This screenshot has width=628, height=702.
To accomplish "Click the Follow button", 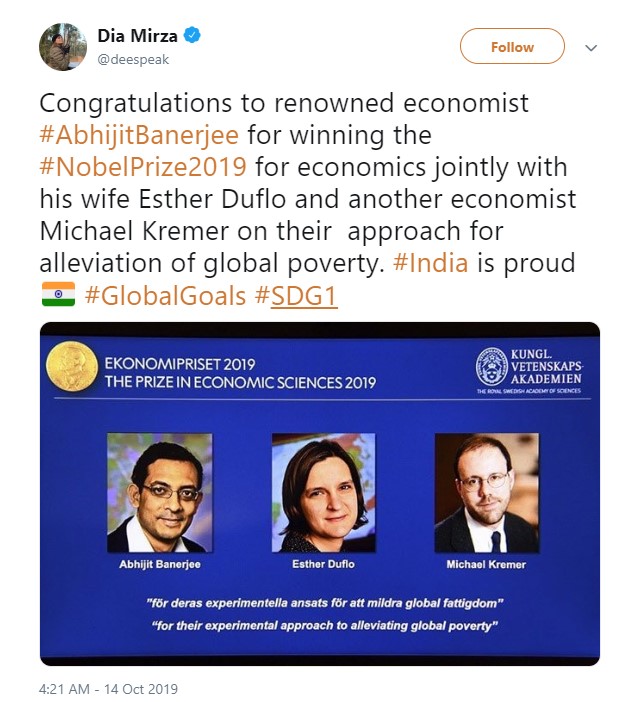I will pos(512,47).
